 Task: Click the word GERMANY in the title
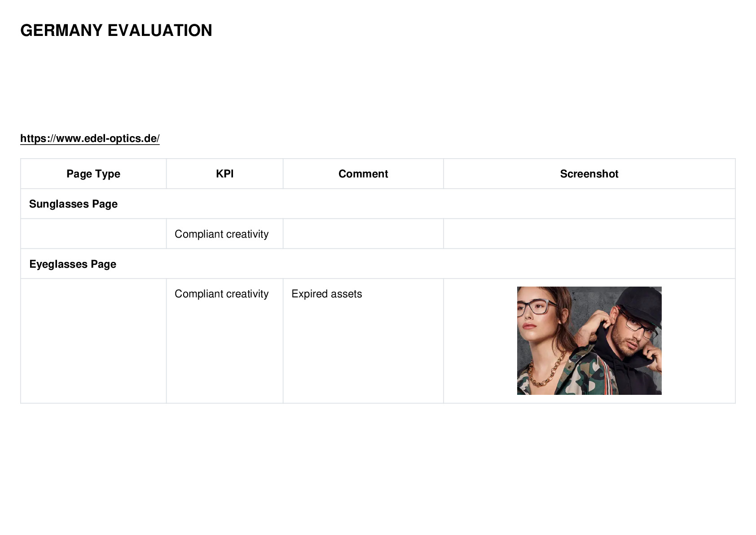point(62,31)
